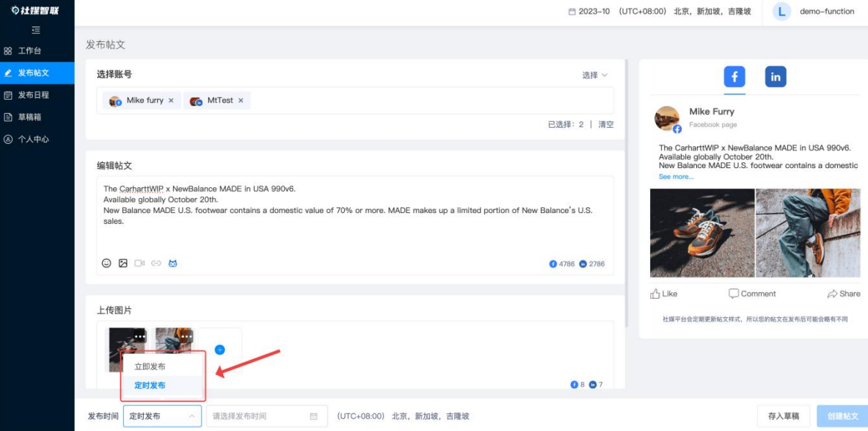Image resolution: width=868 pixels, height=431 pixels.
Task: Choose 定时发布 from the dropdown list
Action: point(150,385)
